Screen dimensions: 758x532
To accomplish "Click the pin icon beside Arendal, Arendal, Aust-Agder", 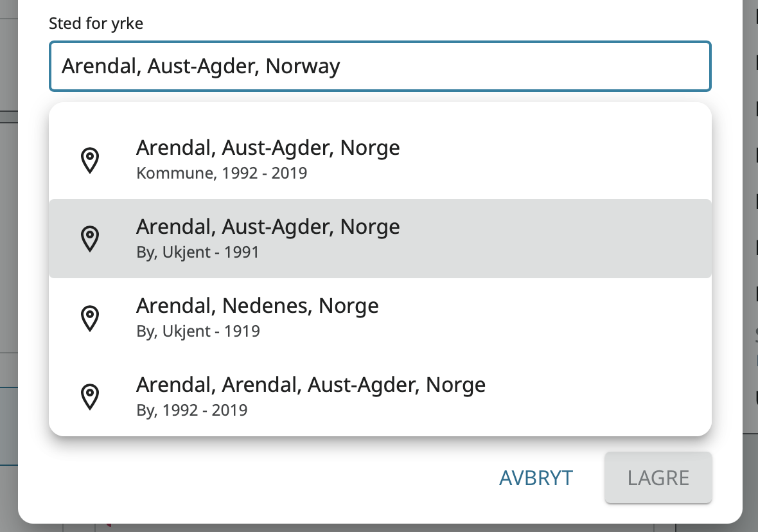I will point(91,396).
